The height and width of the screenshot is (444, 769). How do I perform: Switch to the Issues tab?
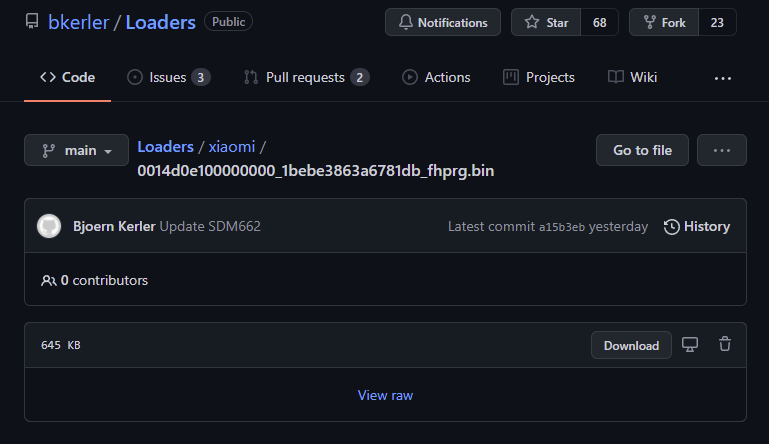[169, 78]
